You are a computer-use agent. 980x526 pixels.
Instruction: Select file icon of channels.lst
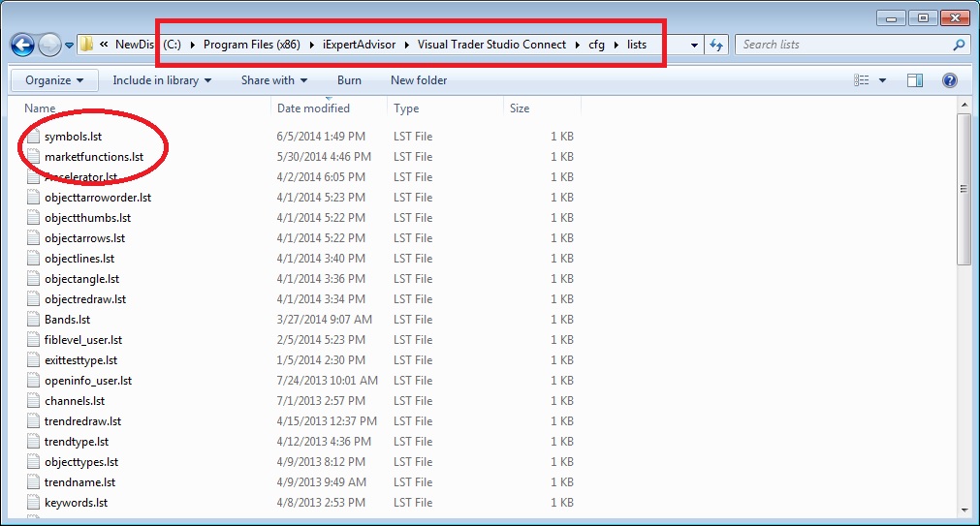click(x=33, y=401)
